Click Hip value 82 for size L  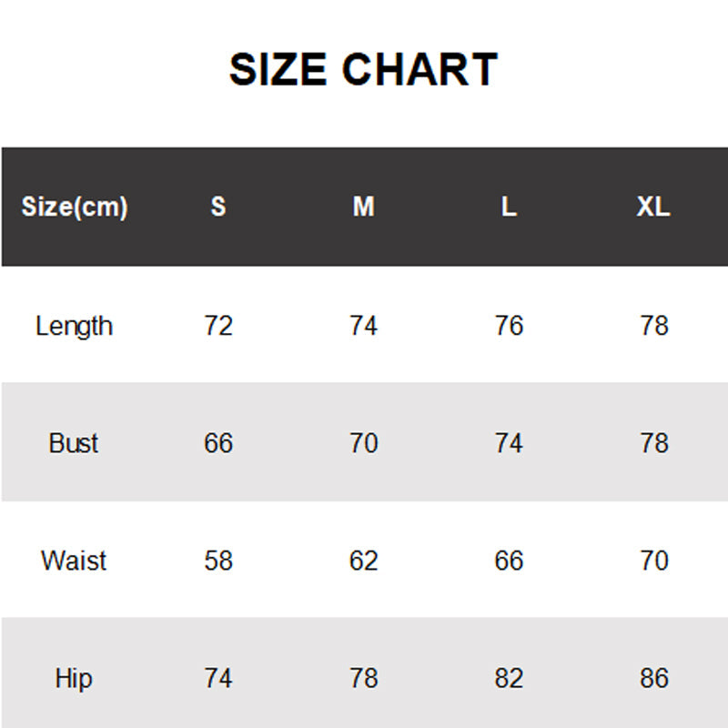pyautogui.click(x=509, y=678)
